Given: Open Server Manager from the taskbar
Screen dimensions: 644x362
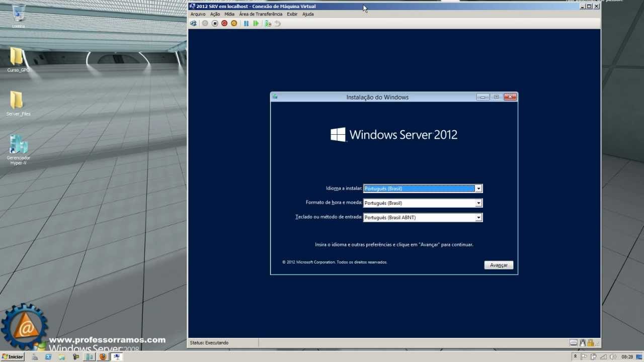Looking at the screenshot, I should (x=35, y=356).
